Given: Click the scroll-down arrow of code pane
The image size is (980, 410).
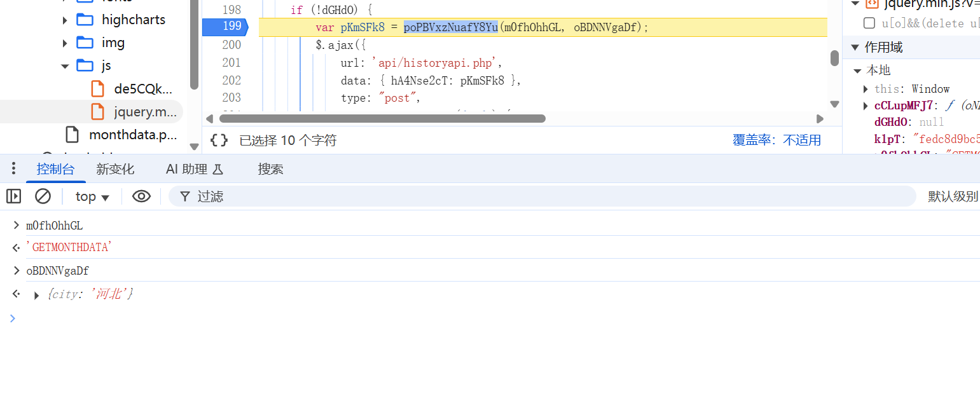Looking at the screenshot, I should click(x=834, y=104).
